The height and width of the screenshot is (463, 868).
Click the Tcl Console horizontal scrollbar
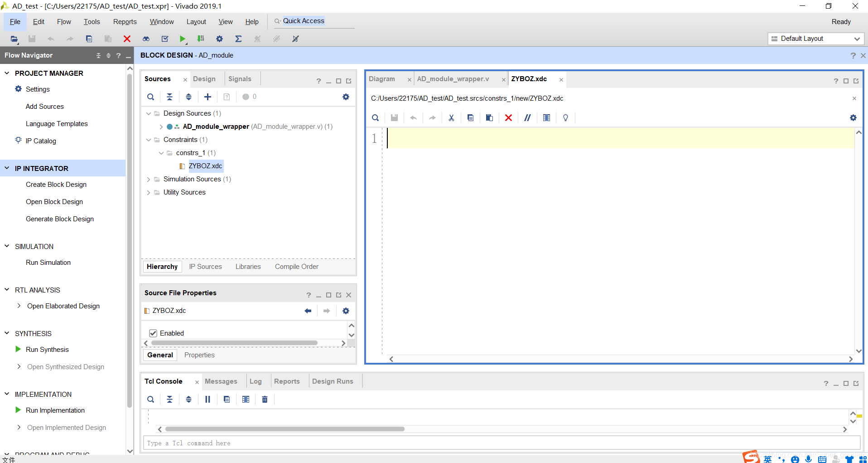(285, 429)
